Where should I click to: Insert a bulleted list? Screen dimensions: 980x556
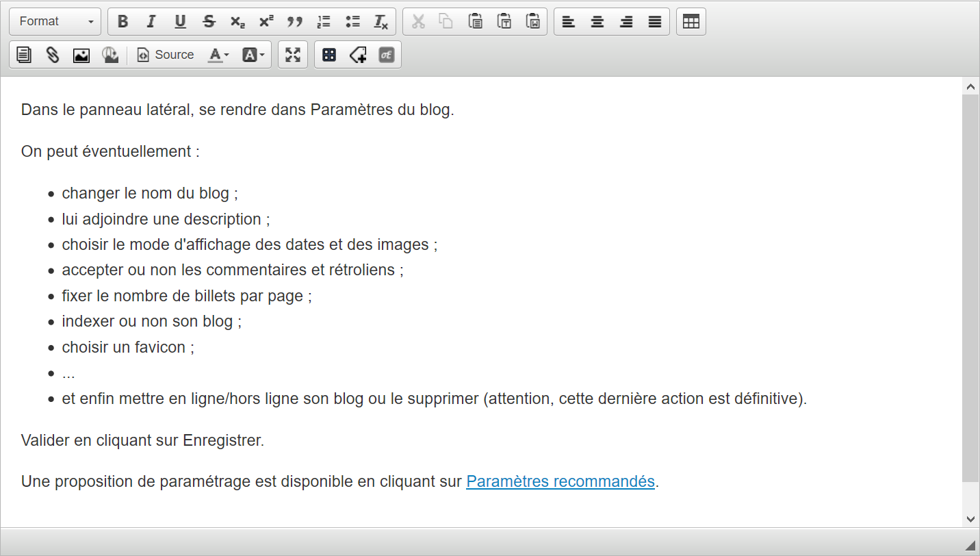(352, 21)
